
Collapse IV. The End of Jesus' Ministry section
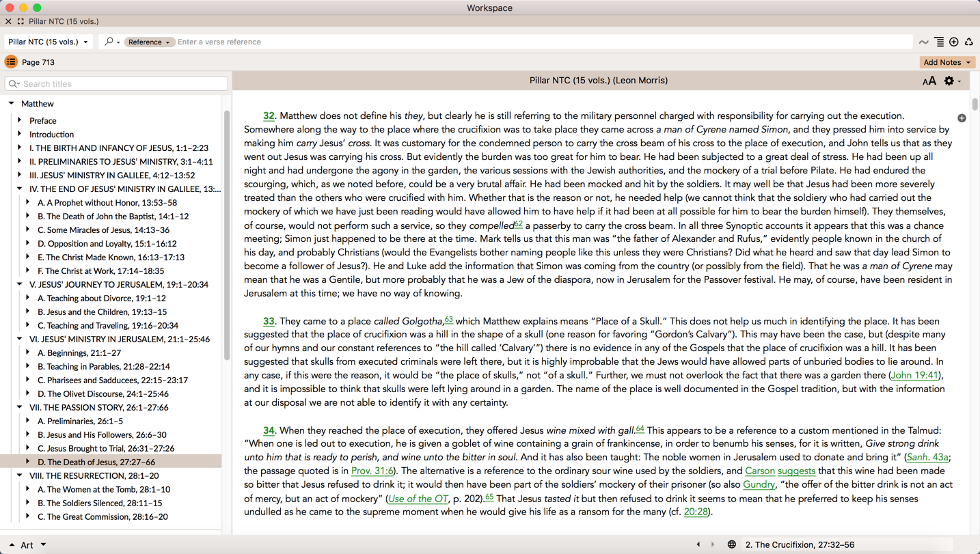click(x=20, y=189)
